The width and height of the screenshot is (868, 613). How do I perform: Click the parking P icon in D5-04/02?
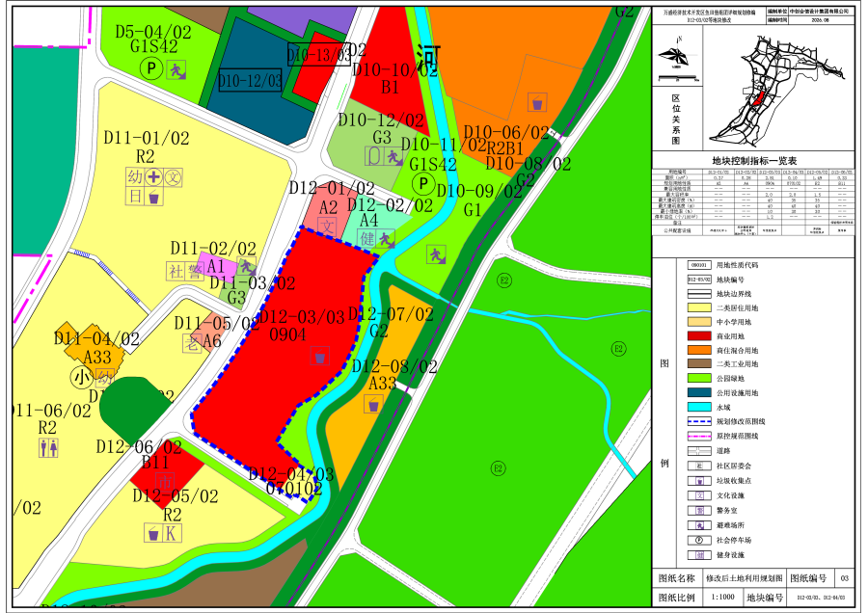150,69
